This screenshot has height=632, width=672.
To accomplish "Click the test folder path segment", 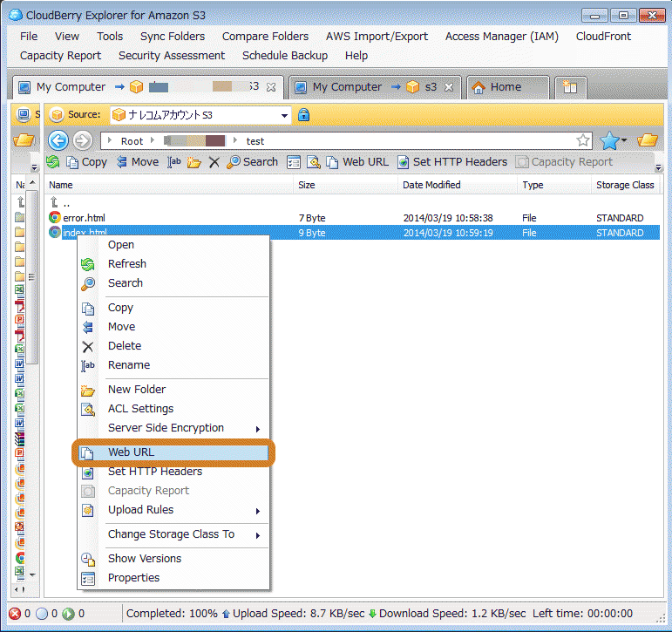I will coord(255,141).
